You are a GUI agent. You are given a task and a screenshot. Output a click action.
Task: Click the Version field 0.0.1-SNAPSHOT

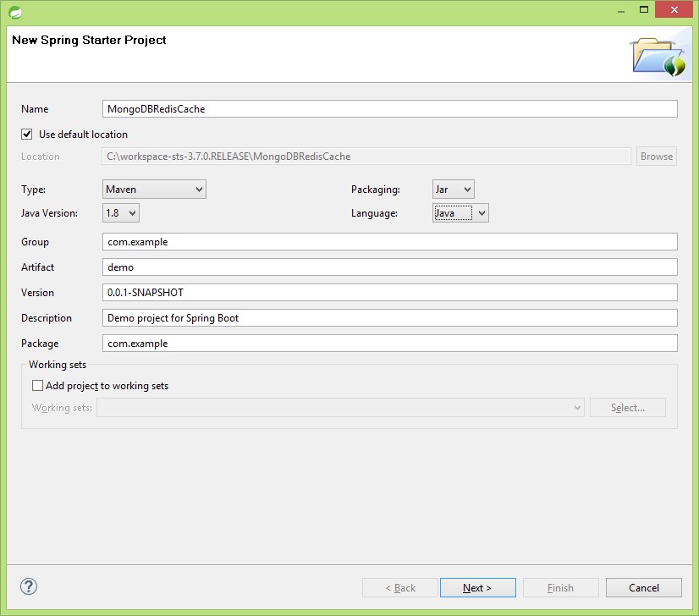[x=389, y=293]
